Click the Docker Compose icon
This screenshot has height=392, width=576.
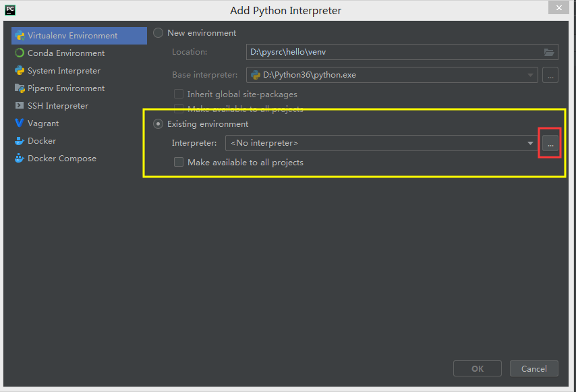coord(20,159)
